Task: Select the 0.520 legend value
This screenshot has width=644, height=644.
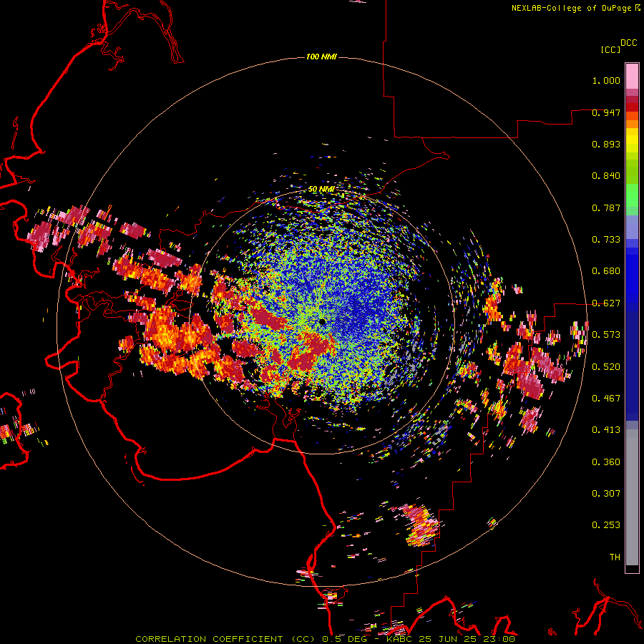Action: coord(606,366)
